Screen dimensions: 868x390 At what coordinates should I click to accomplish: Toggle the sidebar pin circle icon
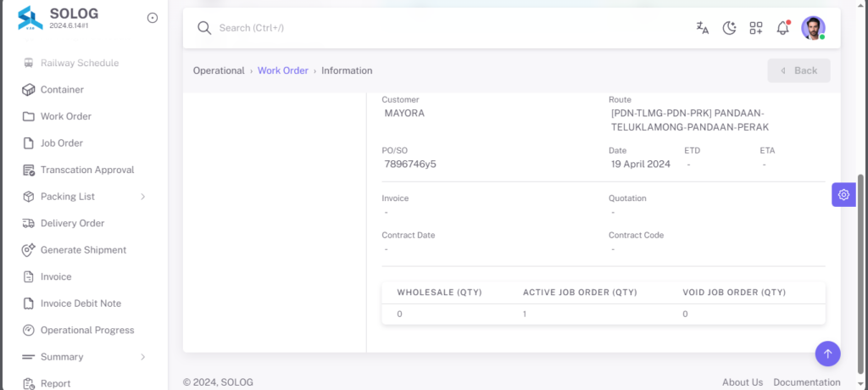[x=153, y=18]
